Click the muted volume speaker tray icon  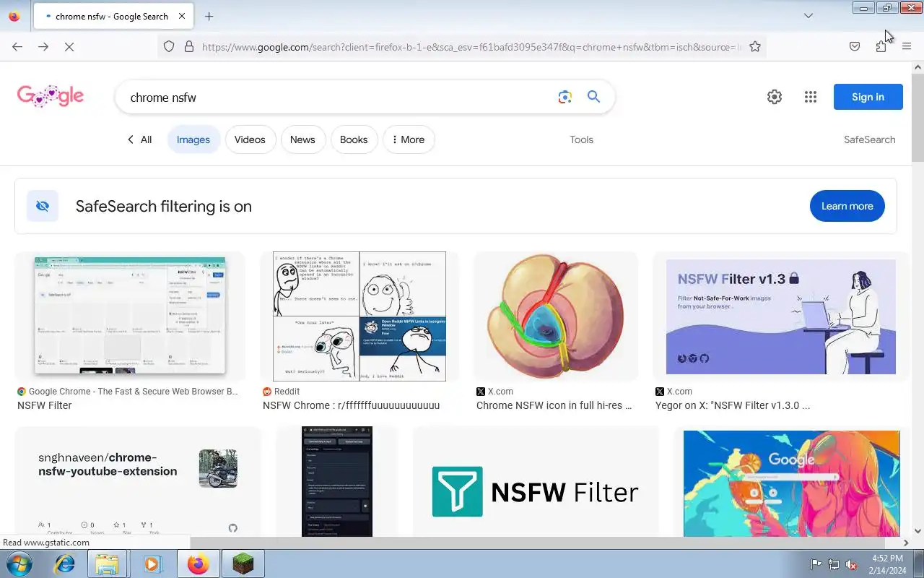click(x=852, y=564)
